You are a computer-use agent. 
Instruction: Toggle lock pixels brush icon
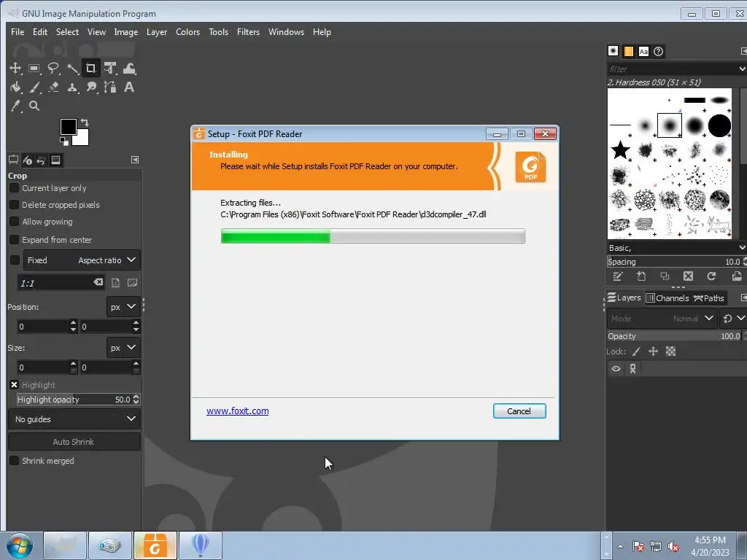point(636,351)
